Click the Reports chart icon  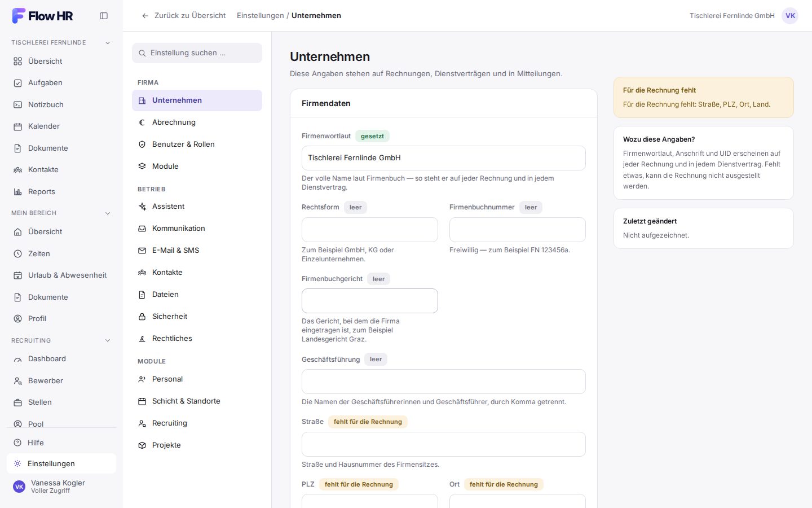click(x=17, y=192)
